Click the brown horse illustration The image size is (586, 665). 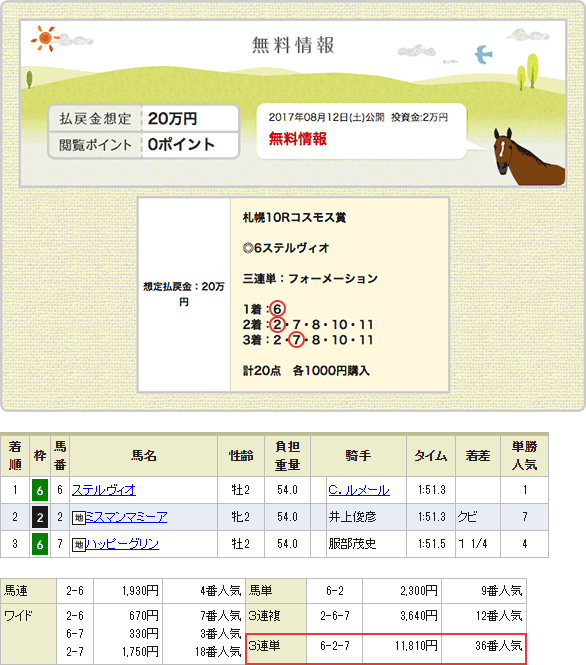tap(527, 157)
